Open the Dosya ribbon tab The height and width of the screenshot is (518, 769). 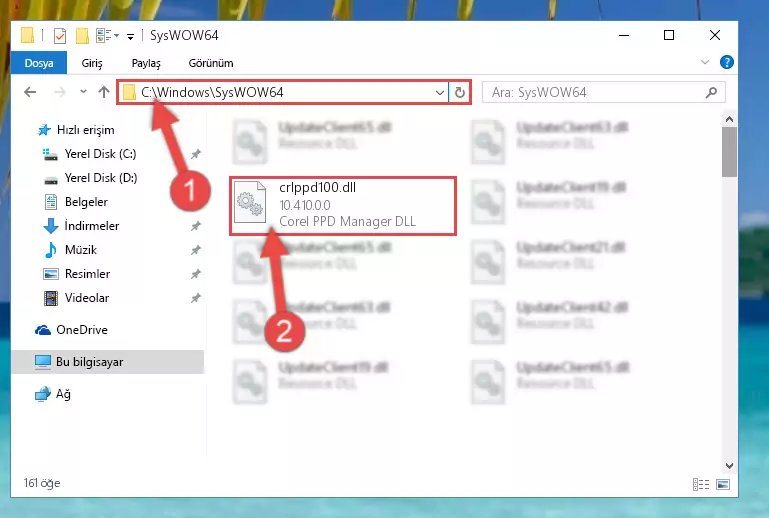[x=39, y=63]
